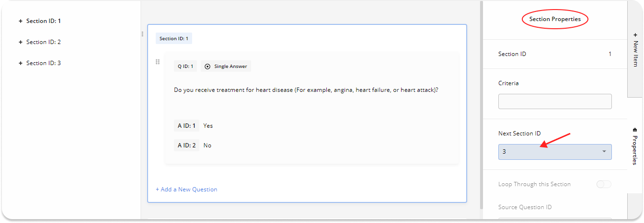Image resolution: width=644 pixels, height=223 pixels.
Task: Select the Section ID: 1 badge
Action: [174, 39]
